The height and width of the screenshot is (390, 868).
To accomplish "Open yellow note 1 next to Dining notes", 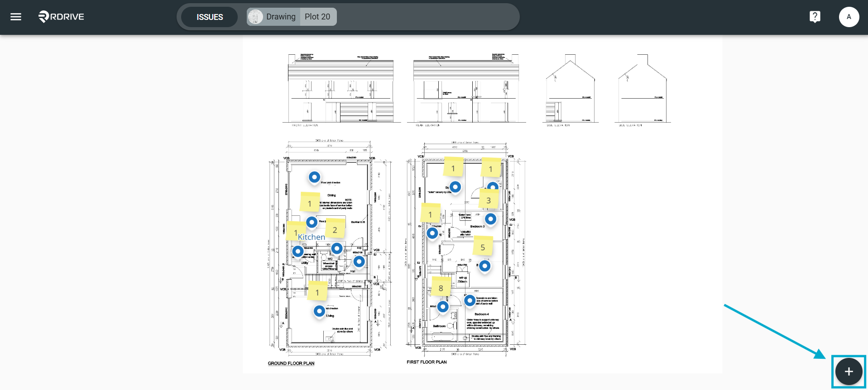I will (x=310, y=202).
